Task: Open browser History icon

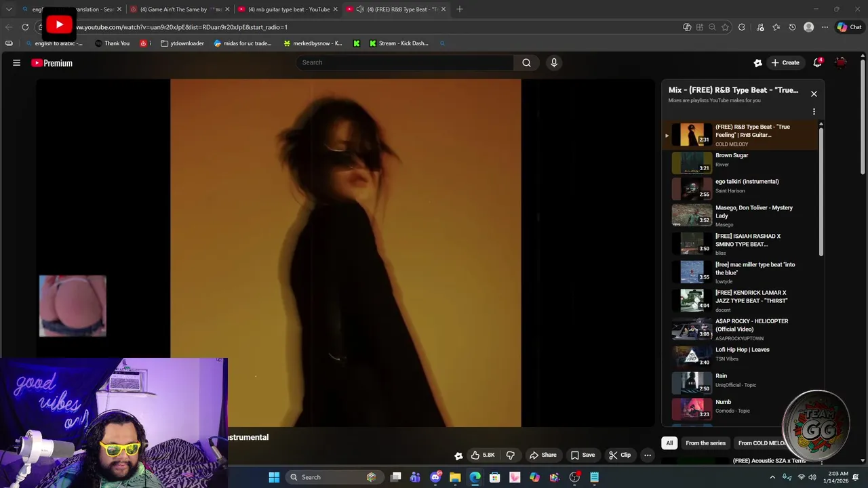Action: click(x=792, y=27)
